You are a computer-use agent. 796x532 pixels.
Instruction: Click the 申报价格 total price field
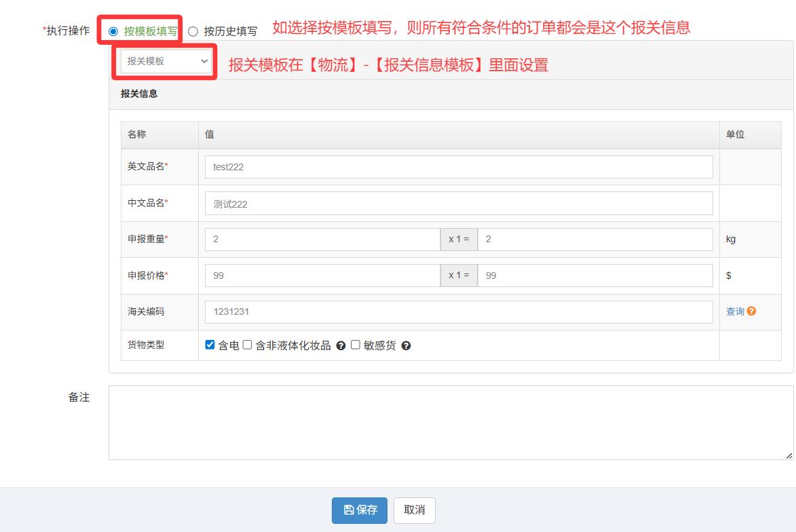click(x=595, y=275)
